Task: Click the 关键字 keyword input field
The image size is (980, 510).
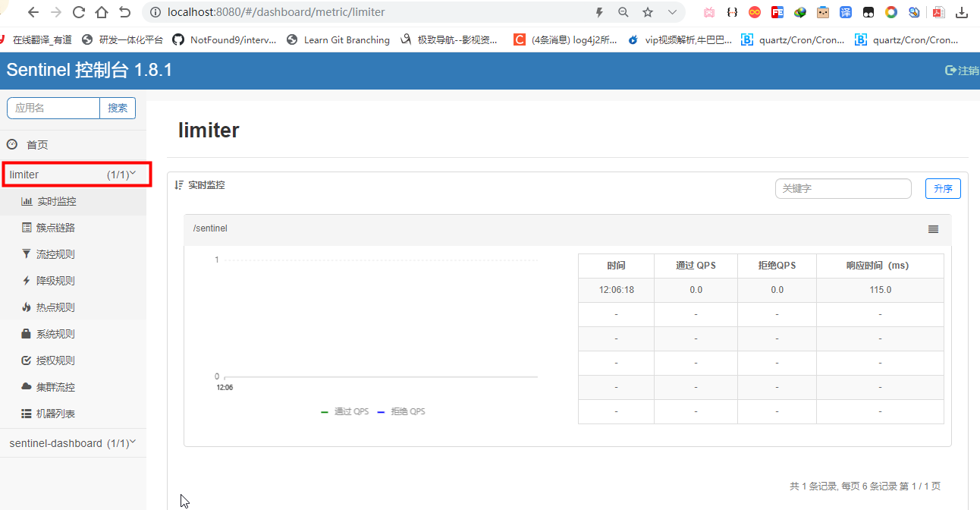Action: pos(843,188)
